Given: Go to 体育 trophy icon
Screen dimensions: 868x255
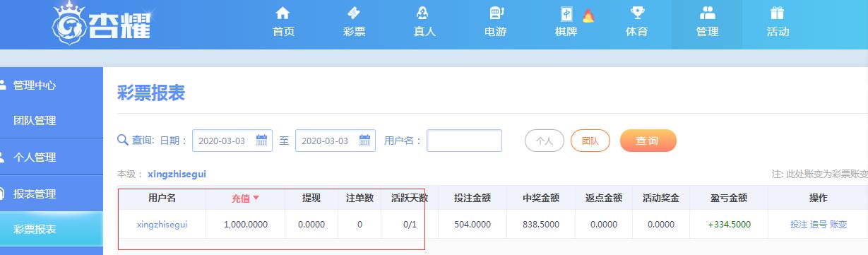Looking at the screenshot, I should coord(637,13).
